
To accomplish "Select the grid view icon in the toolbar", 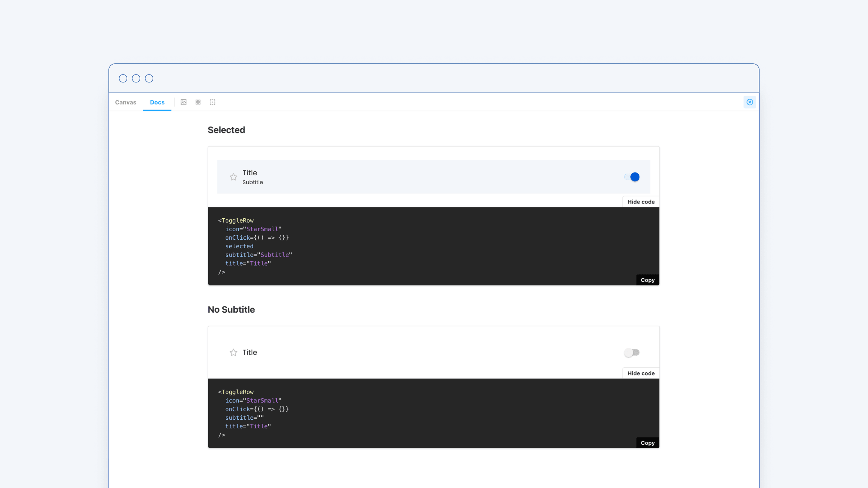I will pyautogui.click(x=198, y=102).
